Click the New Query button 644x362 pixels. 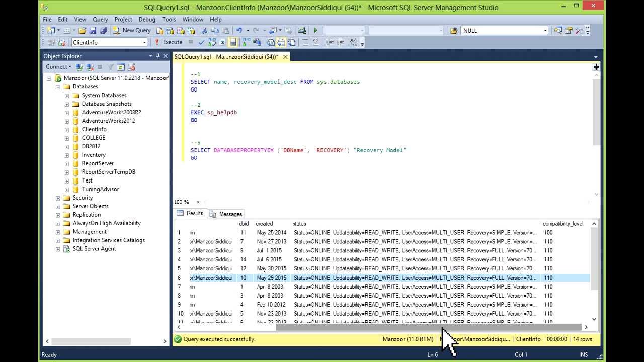pos(132,30)
